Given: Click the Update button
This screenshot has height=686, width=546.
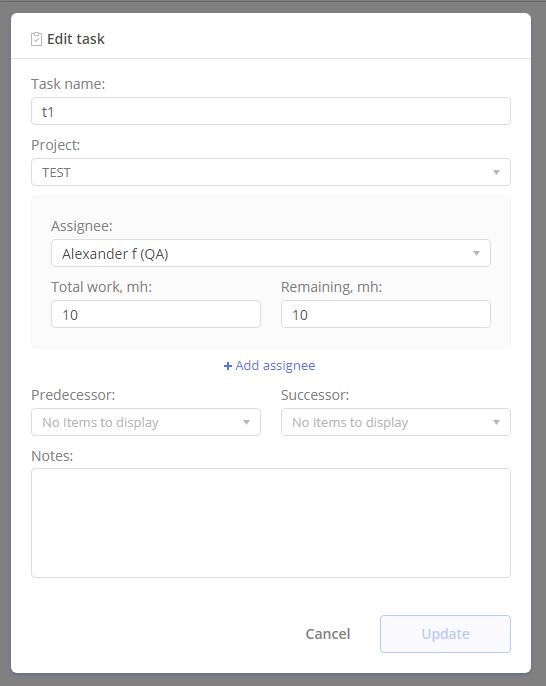Looking at the screenshot, I should click(x=445, y=634).
